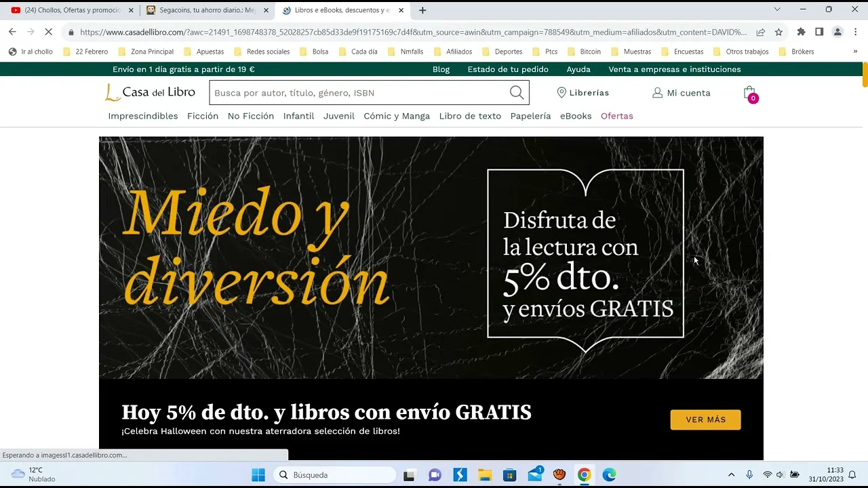
Task: Click the Ayuda link
Action: (578, 69)
